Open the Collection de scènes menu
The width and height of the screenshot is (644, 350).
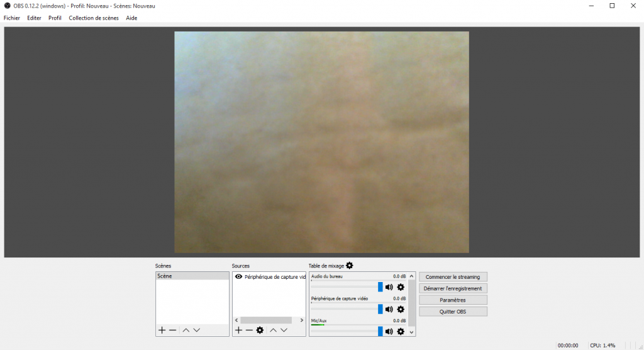click(94, 18)
